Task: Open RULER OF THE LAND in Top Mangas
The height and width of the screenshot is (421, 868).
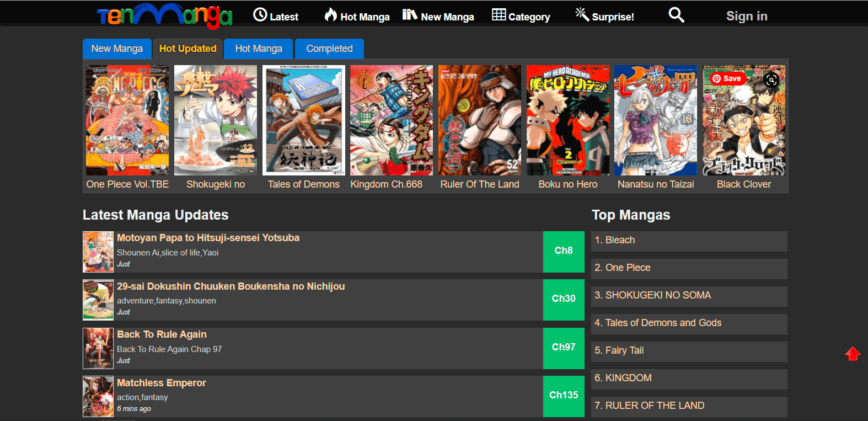Action: 689,407
